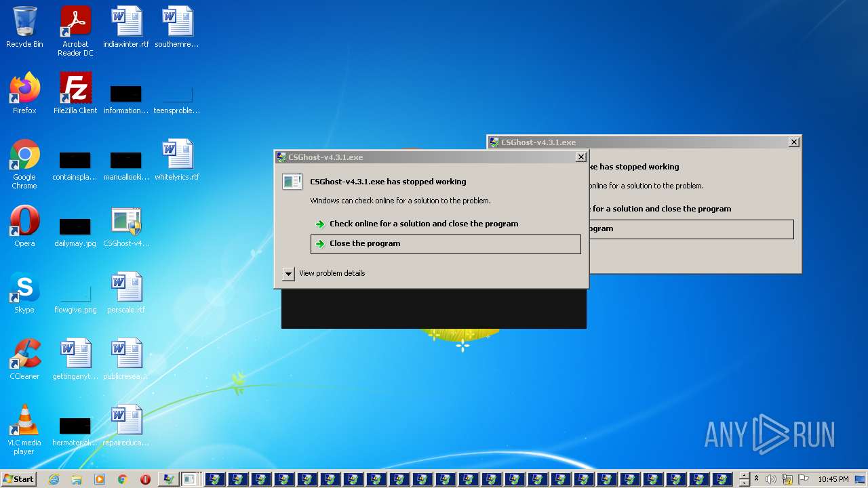The width and height of the screenshot is (868, 488).
Task: Launch CCleaner desktop shortcut
Action: click(x=24, y=359)
